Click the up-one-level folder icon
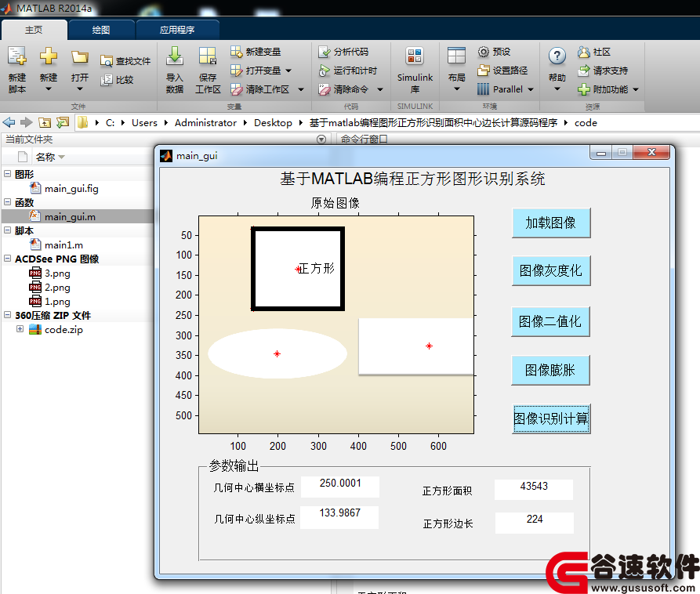 [45, 123]
